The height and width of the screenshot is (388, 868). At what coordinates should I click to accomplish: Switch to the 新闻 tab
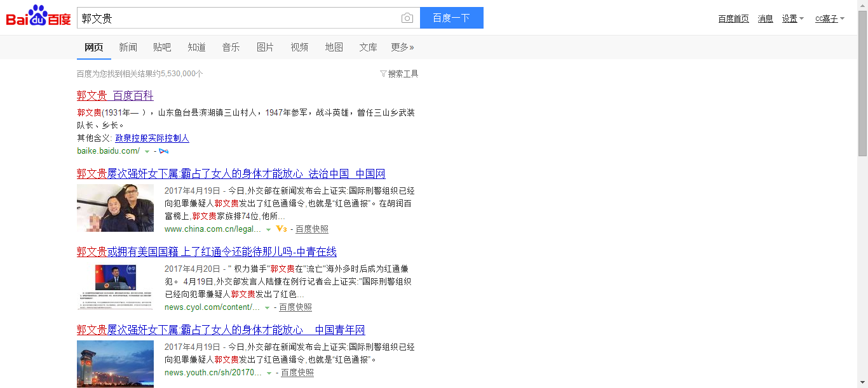pyautogui.click(x=128, y=47)
